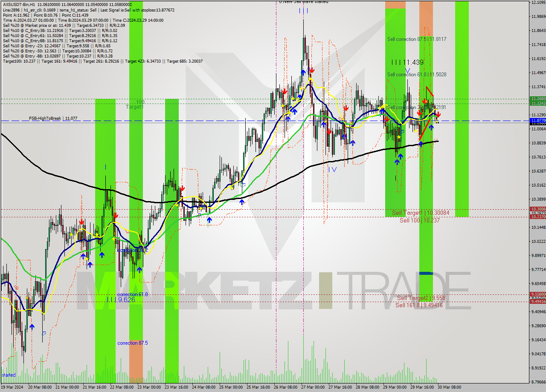Click the '29 Mar 16:00' time axis label
This screenshot has height=392, width=546.
click(421, 387)
